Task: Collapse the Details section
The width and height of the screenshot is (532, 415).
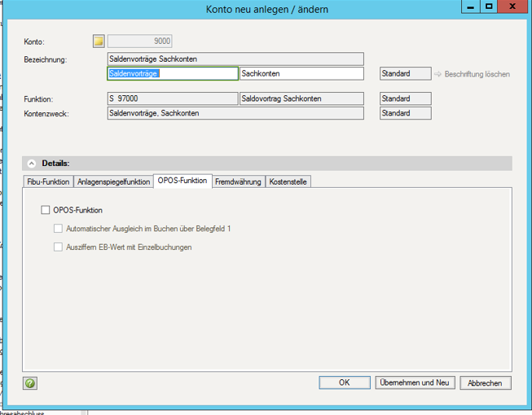Action: tap(32, 164)
